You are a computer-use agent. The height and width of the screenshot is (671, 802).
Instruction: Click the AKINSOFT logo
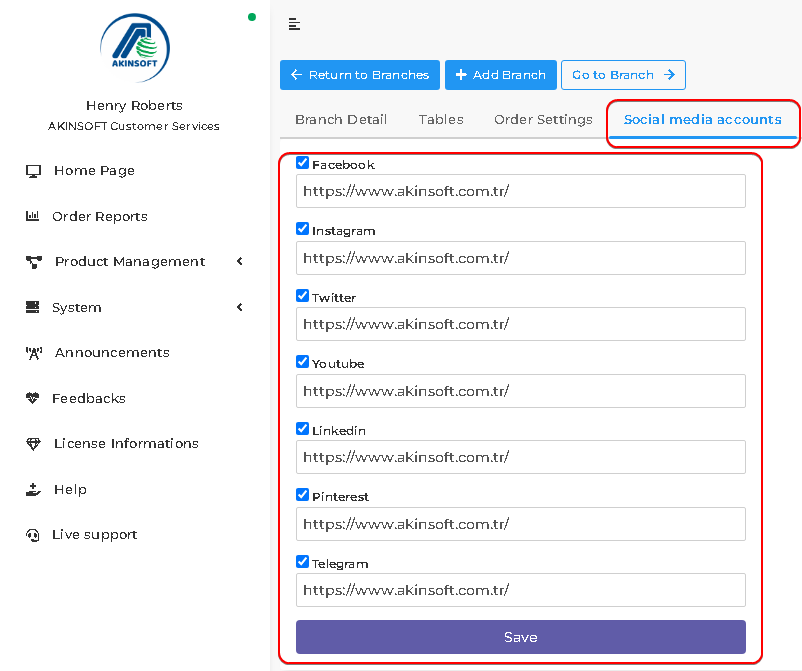point(135,48)
